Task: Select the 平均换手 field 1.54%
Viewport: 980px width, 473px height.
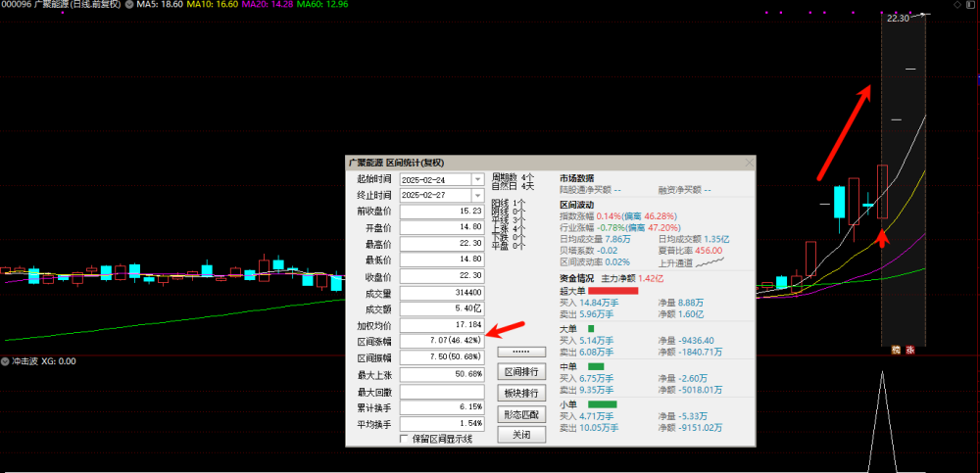Action: point(442,424)
